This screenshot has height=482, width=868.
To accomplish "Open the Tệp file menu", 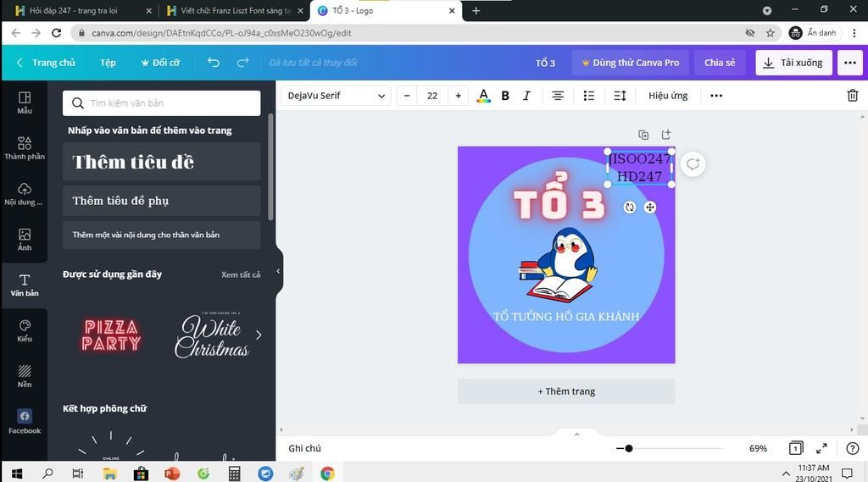I will (x=108, y=63).
